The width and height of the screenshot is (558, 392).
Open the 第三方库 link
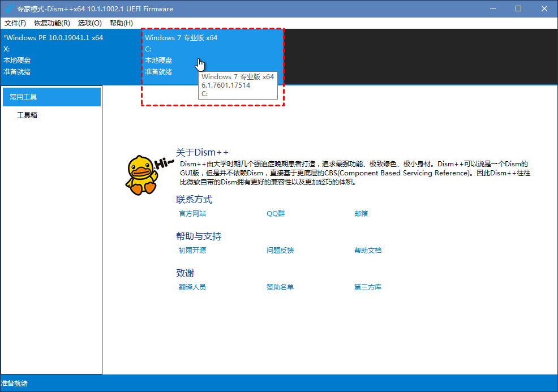pos(368,287)
